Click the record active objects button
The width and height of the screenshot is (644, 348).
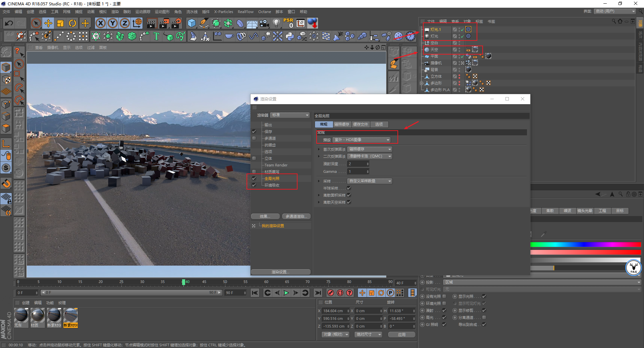pos(331,293)
